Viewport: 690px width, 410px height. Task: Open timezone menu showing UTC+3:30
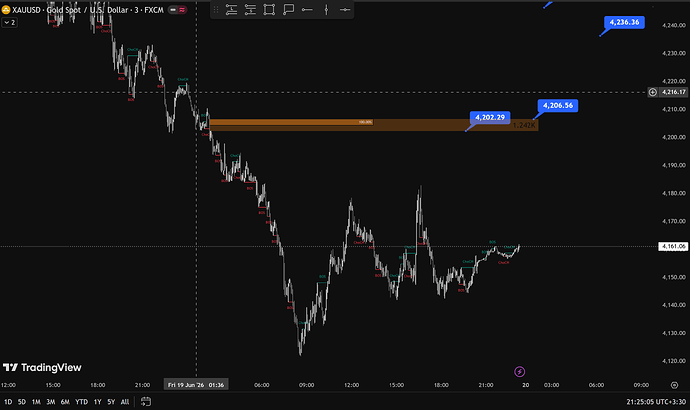pyautogui.click(x=656, y=402)
